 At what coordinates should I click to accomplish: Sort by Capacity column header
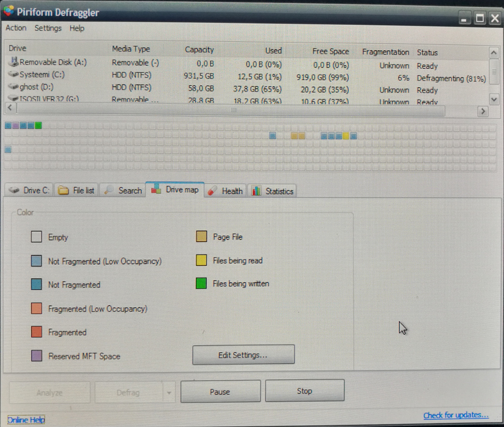point(199,50)
